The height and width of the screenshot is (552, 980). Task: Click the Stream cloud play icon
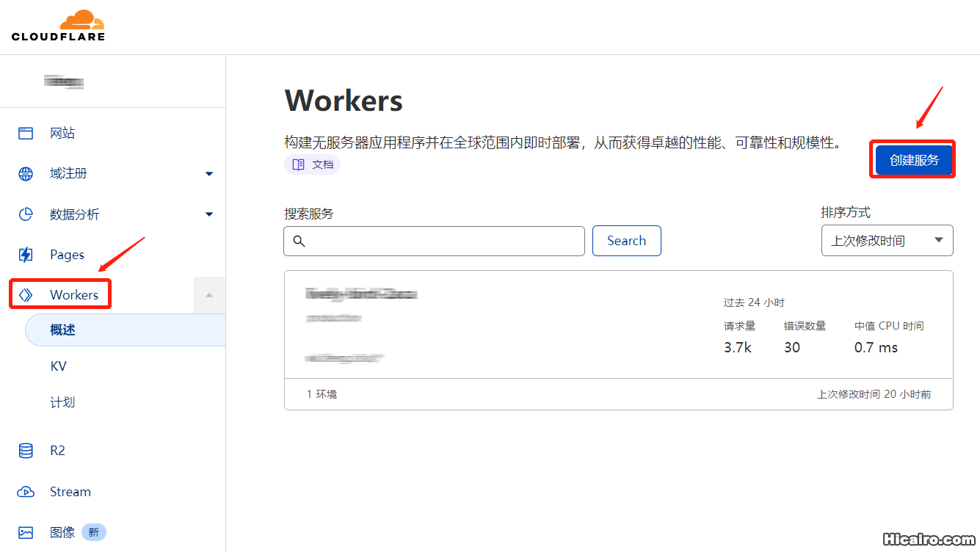[x=26, y=492]
